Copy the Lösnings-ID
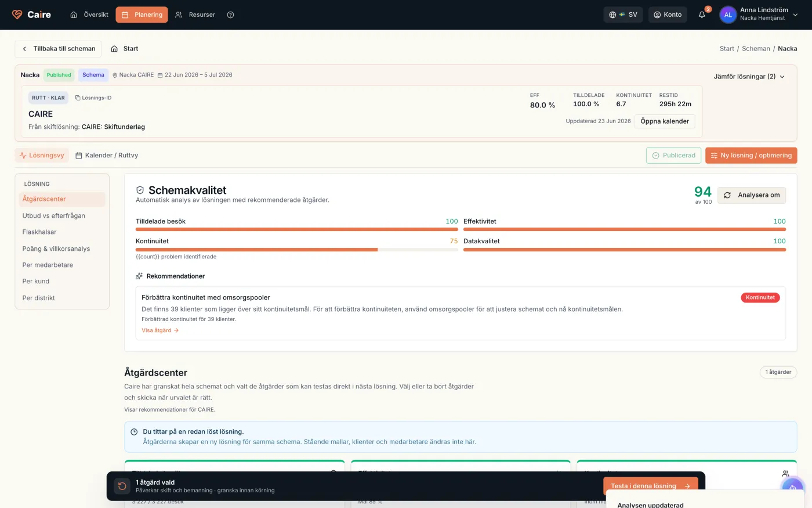The height and width of the screenshot is (508, 812). pos(93,98)
